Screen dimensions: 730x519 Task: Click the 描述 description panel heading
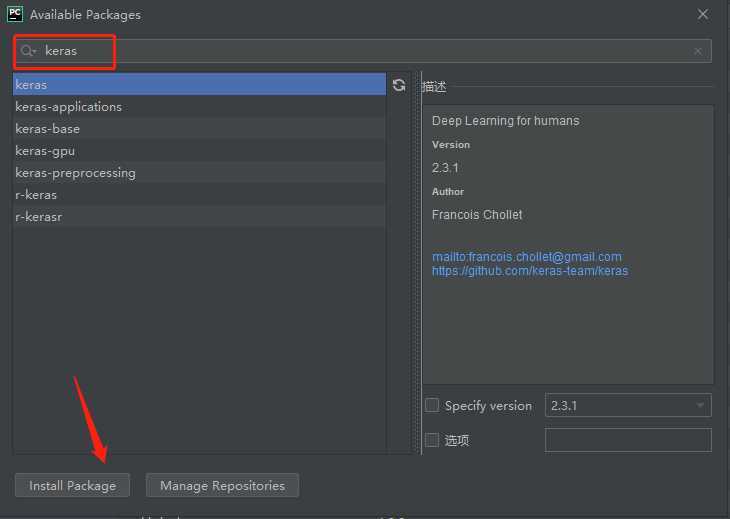(x=434, y=87)
